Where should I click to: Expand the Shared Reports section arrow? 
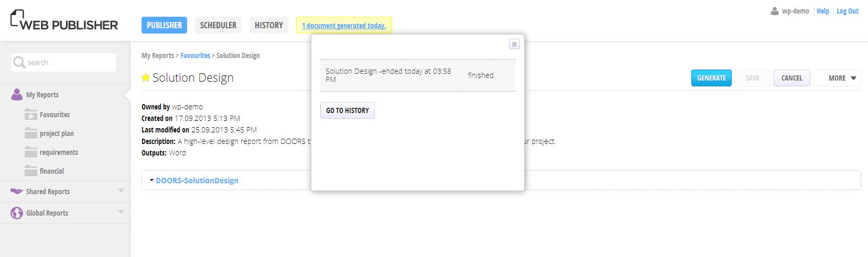121,191
